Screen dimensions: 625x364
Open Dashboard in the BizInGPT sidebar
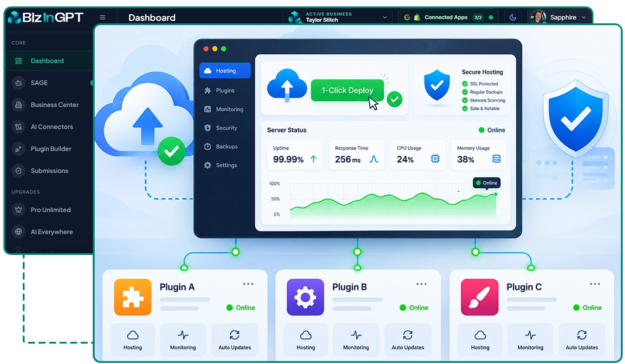tap(50, 61)
